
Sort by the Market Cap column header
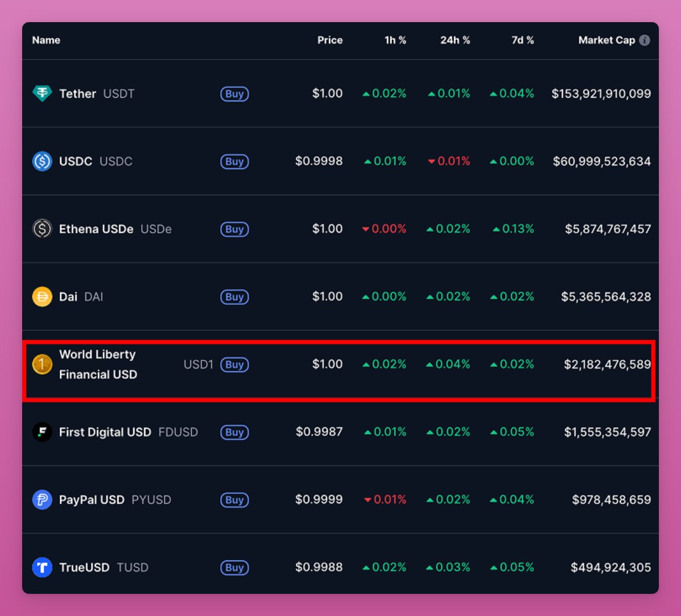click(607, 40)
